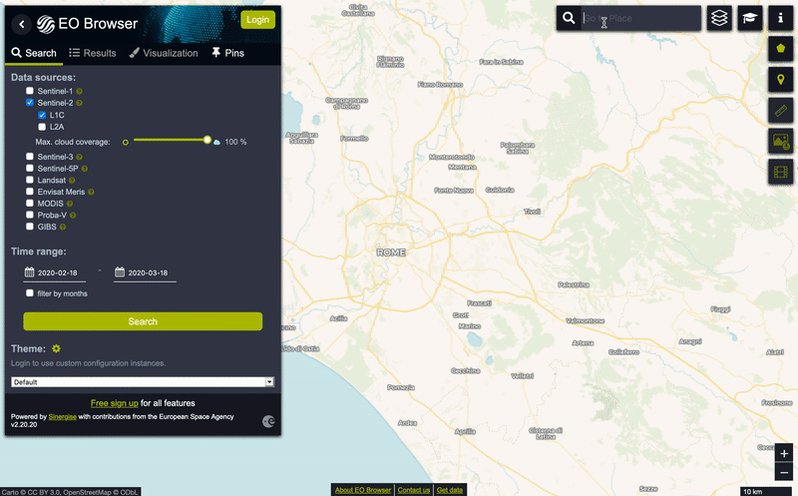The image size is (798, 496).
Task: Click the green Search button
Action: [x=143, y=322]
